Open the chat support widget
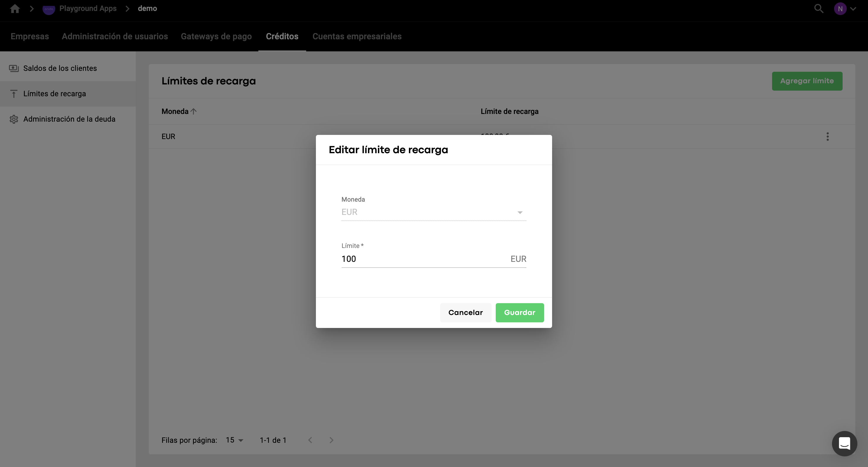This screenshot has height=467, width=868. [844, 443]
